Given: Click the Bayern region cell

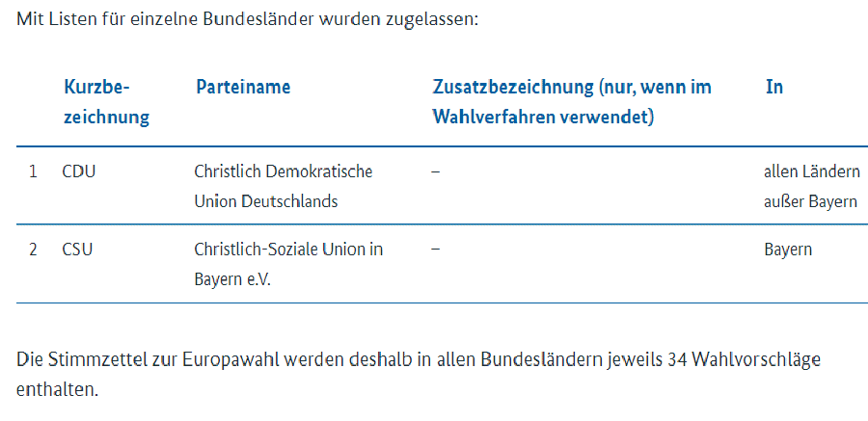Looking at the screenshot, I should (788, 250).
